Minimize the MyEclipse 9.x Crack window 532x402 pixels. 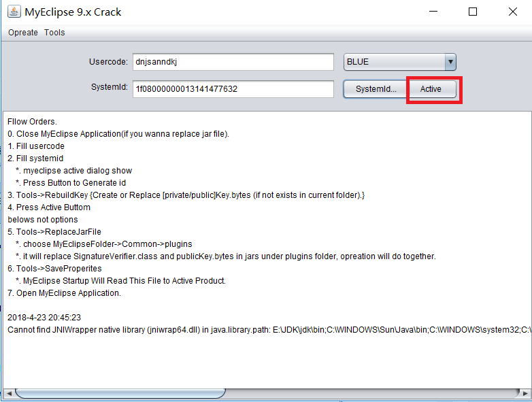(x=433, y=12)
